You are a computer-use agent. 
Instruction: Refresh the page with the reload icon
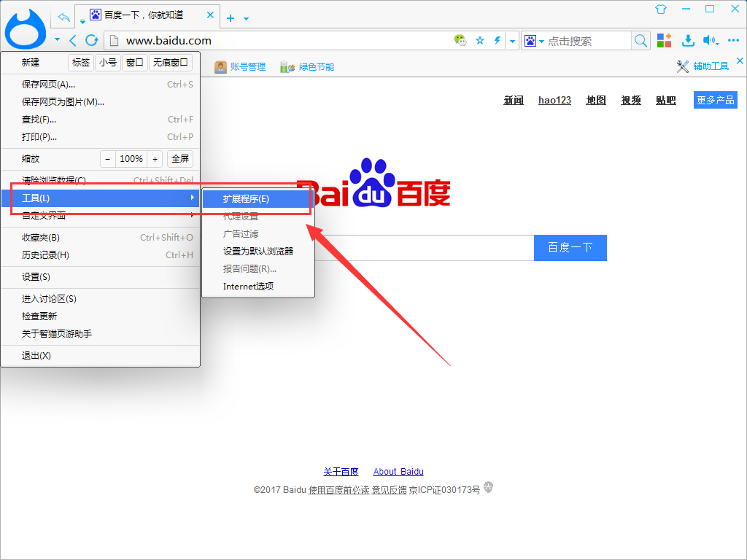[x=91, y=42]
